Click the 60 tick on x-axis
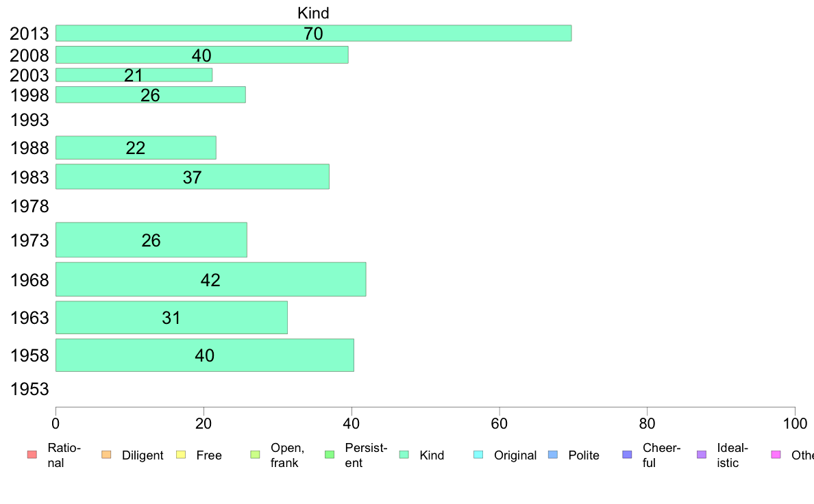Image resolution: width=814 pixels, height=504 pixels. (499, 424)
